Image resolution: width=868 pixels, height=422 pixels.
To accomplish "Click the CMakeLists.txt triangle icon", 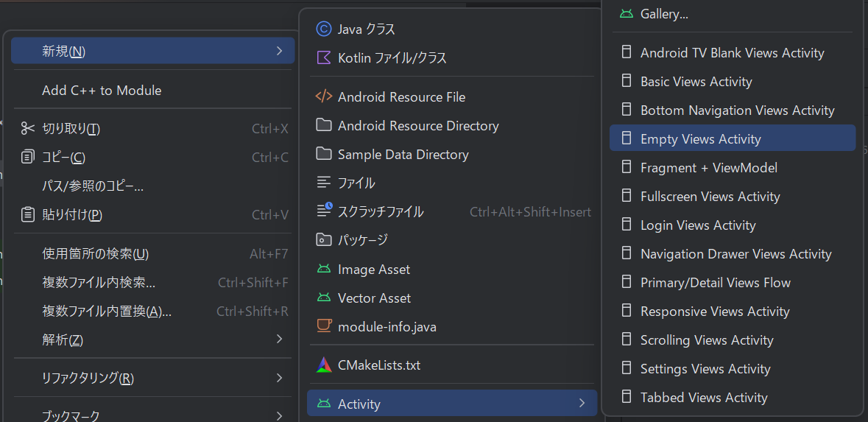I will pos(323,365).
